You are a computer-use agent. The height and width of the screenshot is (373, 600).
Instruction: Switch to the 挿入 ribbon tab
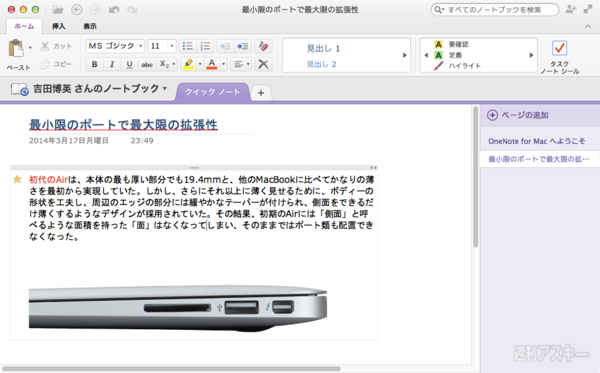point(59,26)
